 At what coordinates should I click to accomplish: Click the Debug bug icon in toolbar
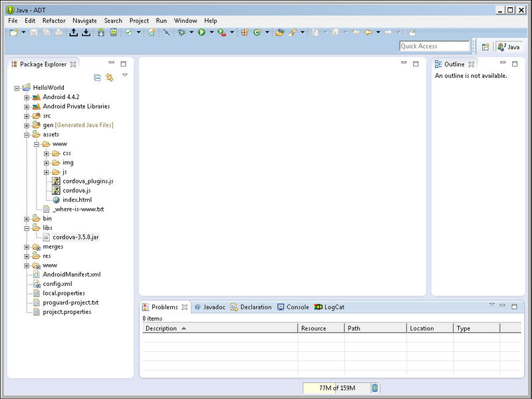182,32
